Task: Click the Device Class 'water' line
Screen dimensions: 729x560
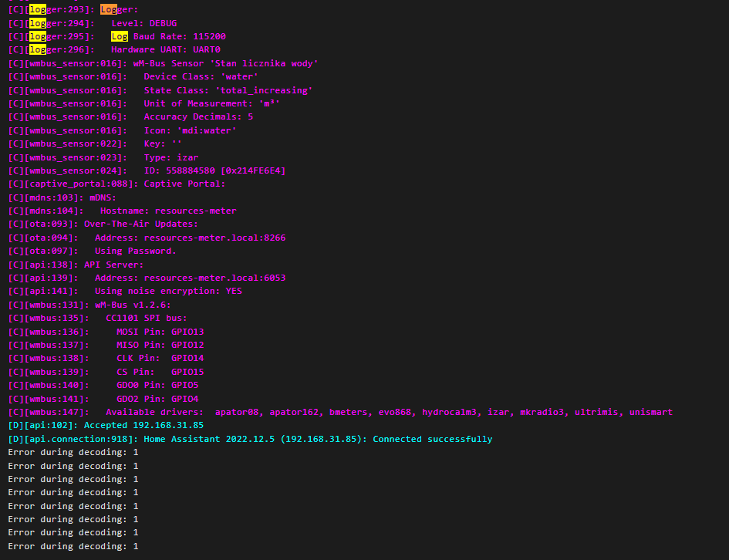Action: pos(201,76)
